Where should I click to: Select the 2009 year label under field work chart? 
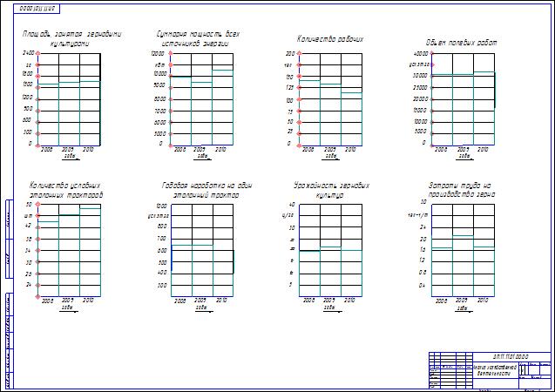tap(463, 150)
